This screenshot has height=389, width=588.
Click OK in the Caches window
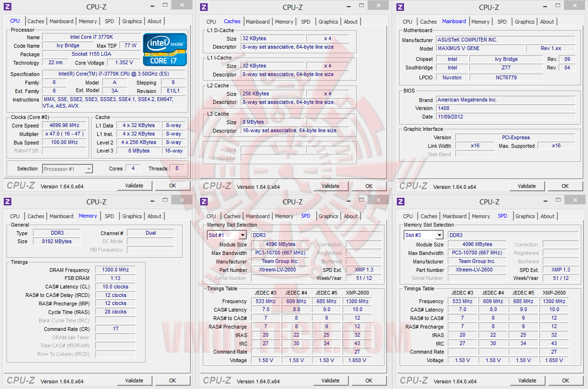pyautogui.click(x=369, y=186)
